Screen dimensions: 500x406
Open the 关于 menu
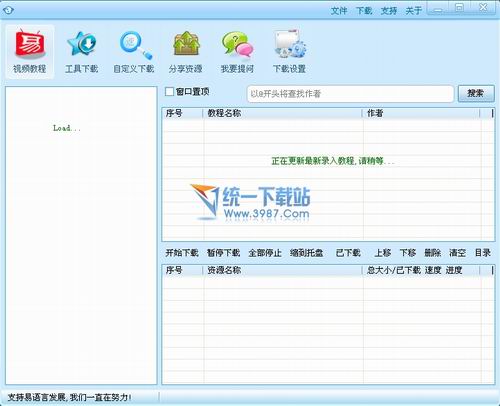tap(414, 11)
